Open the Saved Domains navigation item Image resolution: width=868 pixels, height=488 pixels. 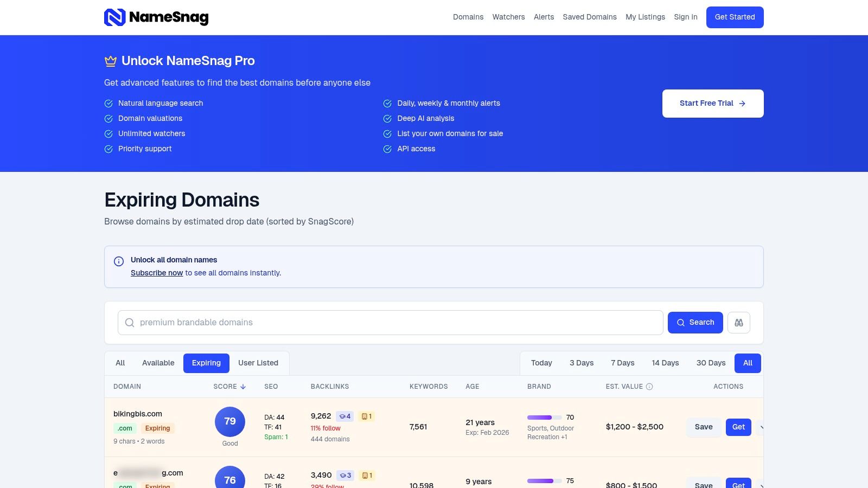point(590,17)
